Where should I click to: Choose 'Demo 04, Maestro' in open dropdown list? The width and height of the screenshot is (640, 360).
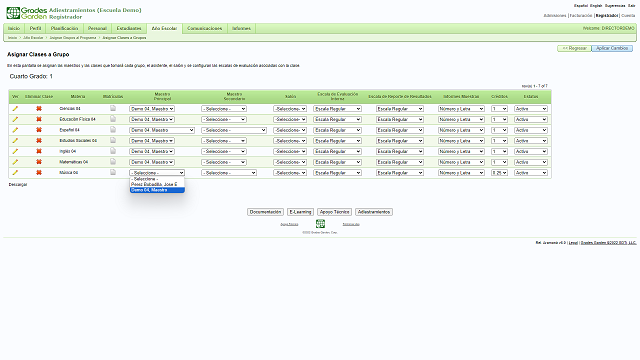(x=157, y=190)
